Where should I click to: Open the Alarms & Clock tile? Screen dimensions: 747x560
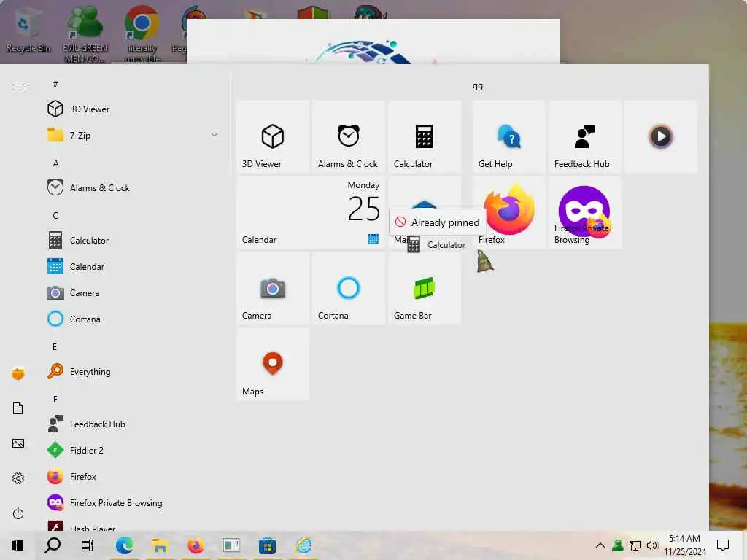(349, 136)
